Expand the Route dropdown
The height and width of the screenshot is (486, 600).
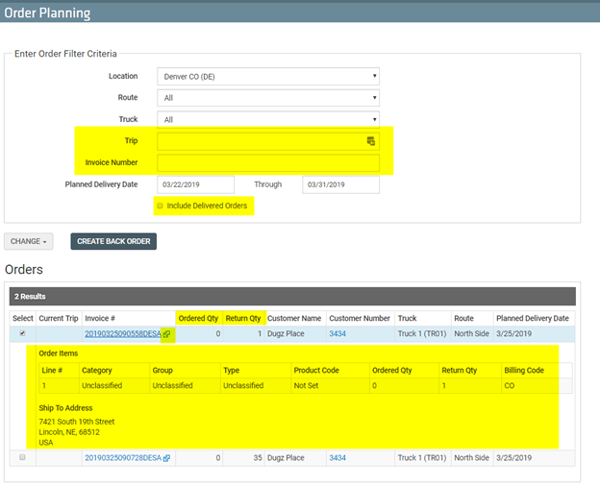tap(268, 98)
